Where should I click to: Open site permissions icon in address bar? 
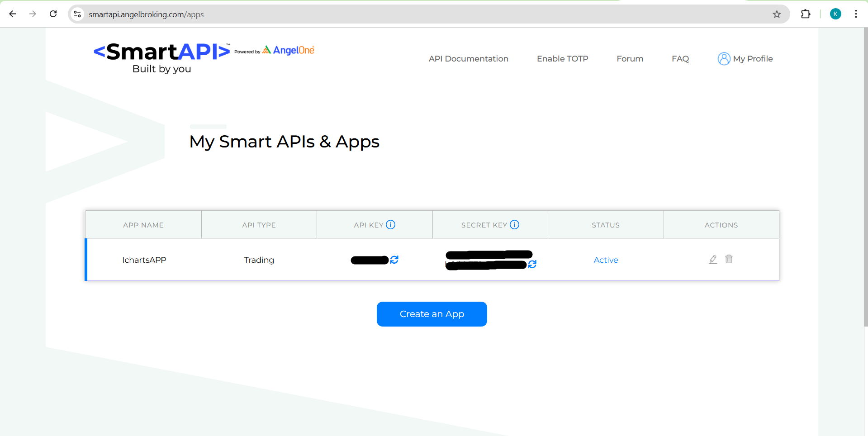click(x=77, y=14)
